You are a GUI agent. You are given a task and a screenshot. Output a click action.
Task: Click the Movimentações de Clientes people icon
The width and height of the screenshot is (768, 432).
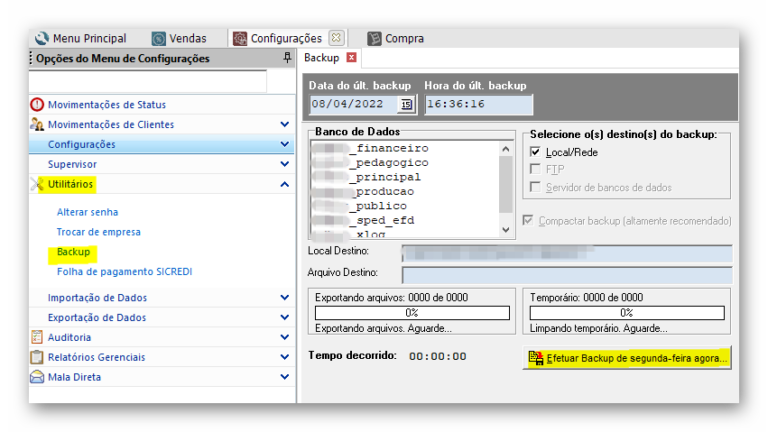pos(37,124)
